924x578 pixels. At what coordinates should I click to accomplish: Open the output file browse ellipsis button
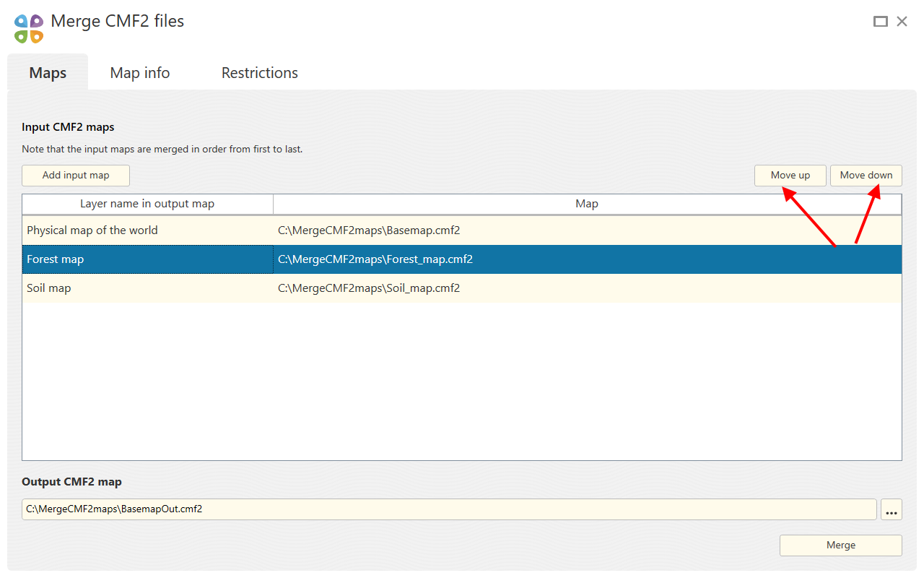(x=892, y=509)
